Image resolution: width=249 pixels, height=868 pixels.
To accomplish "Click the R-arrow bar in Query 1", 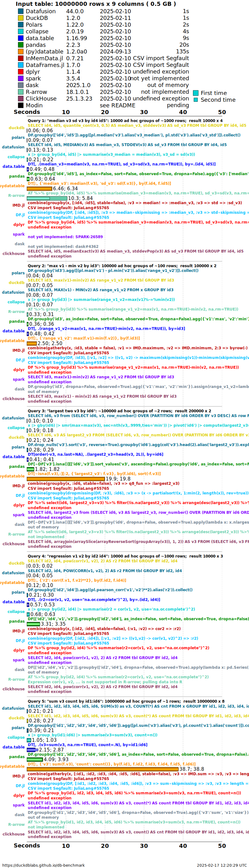I will click(47, 198).
